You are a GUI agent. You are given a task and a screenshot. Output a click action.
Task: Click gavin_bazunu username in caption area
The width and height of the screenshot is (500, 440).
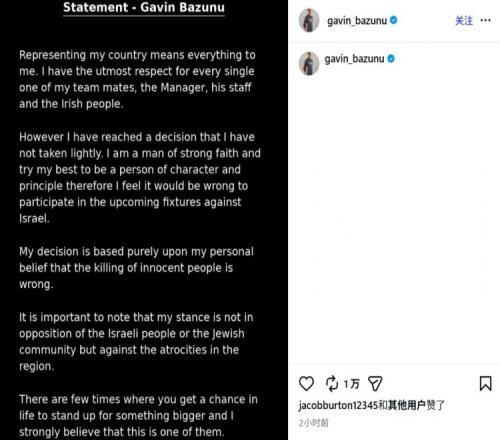click(354, 59)
